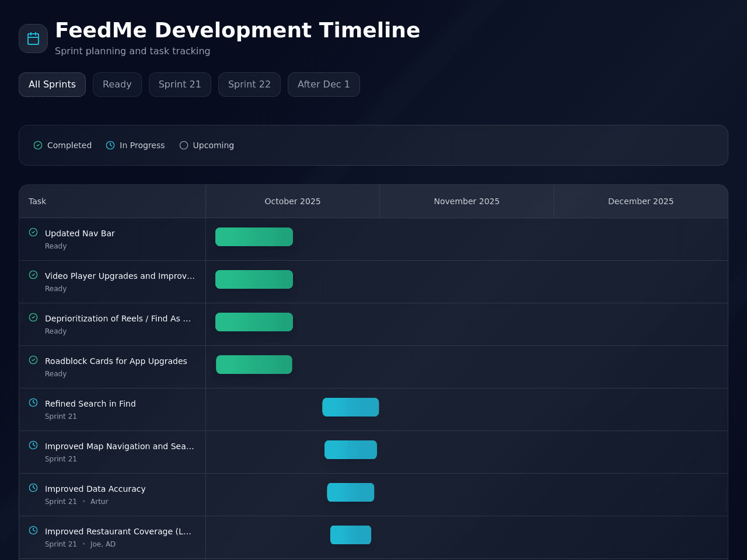The image size is (747, 560).
Task: Open the Refined Search in Find task
Action: pos(90,404)
